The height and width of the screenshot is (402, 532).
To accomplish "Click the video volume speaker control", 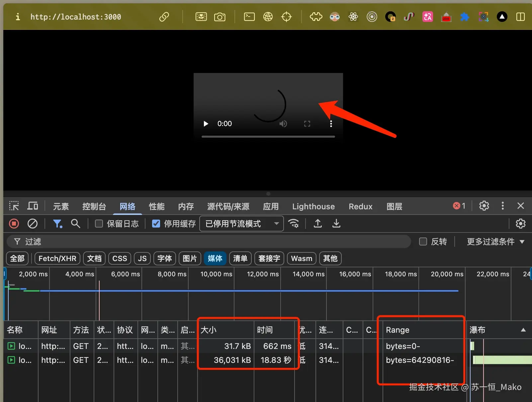I will point(283,124).
